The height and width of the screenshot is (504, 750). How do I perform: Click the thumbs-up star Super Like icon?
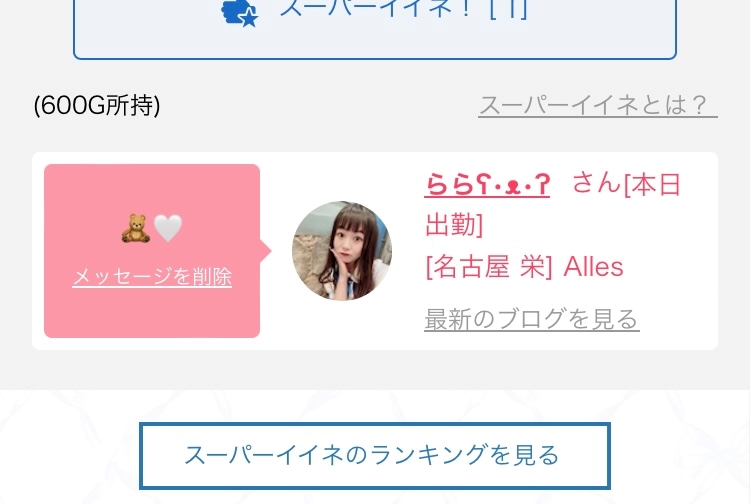240,13
